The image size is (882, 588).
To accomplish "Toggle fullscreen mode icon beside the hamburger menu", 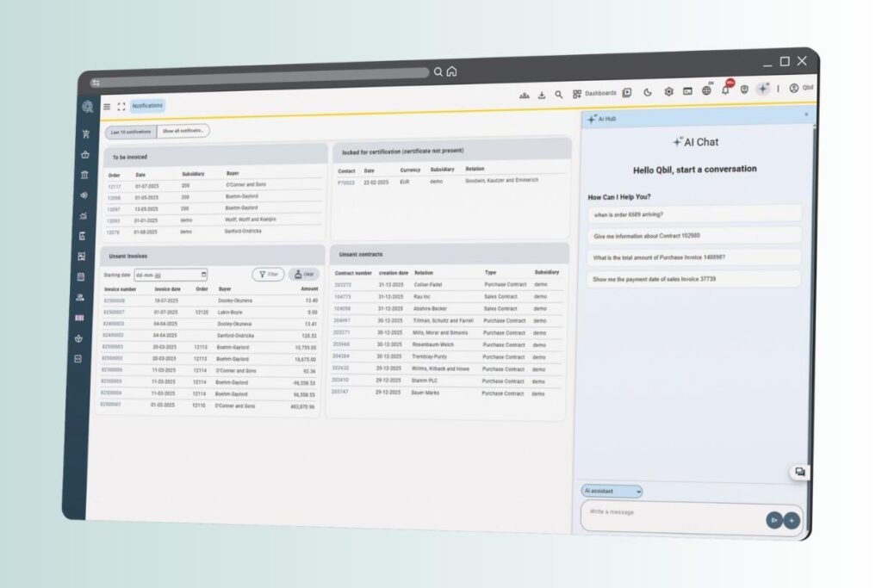I will 121,107.
